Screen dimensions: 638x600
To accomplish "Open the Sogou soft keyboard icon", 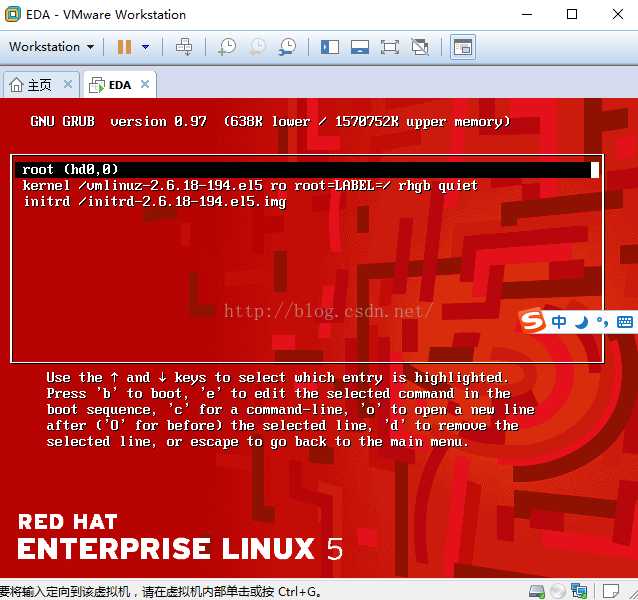I will coord(625,322).
